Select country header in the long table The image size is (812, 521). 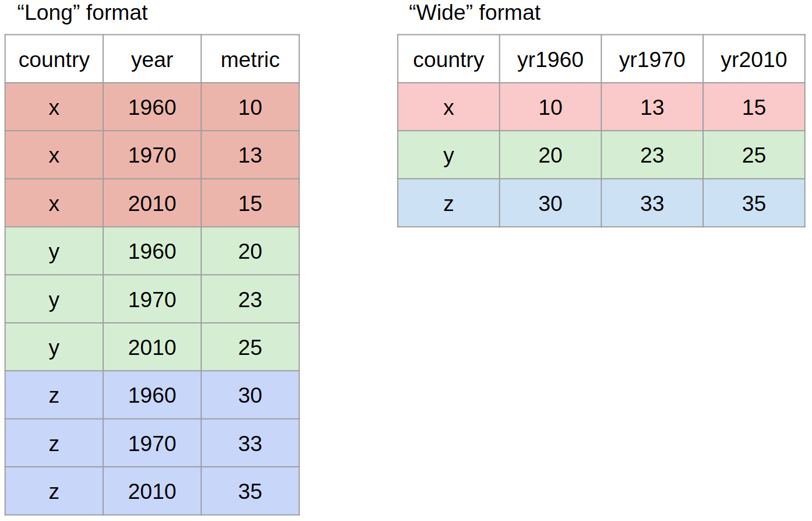point(54,59)
